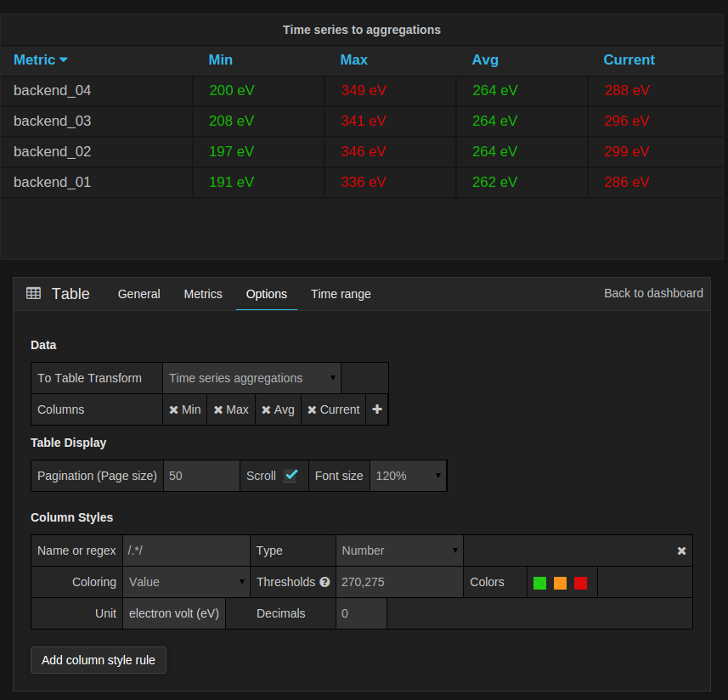Open the Type Number dropdown
728x700 pixels.
click(x=399, y=550)
